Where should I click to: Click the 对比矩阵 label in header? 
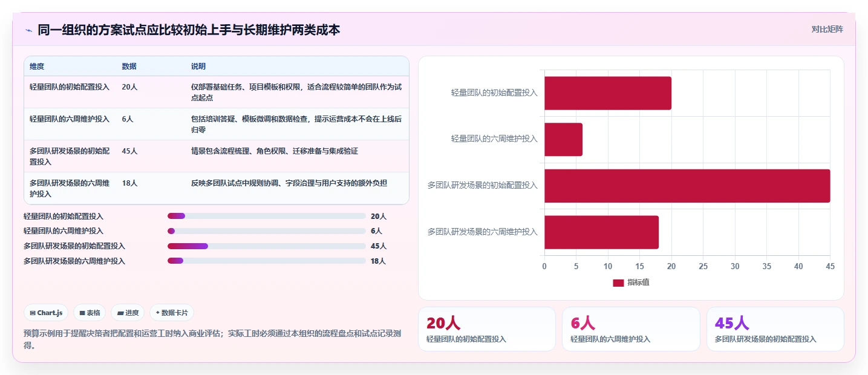coord(827,29)
